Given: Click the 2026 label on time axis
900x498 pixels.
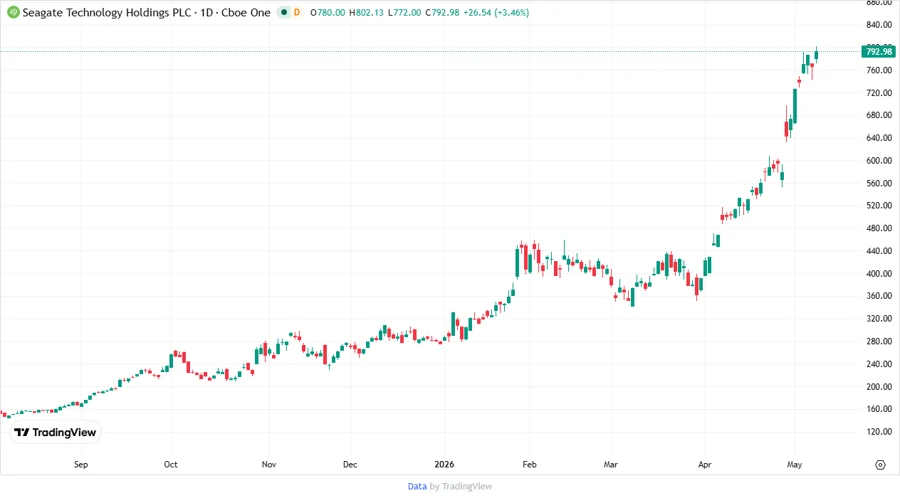Looking at the screenshot, I should [444, 465].
